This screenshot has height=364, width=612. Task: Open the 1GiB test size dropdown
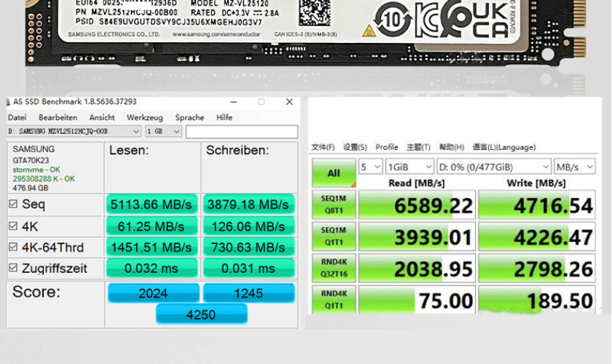point(409,167)
